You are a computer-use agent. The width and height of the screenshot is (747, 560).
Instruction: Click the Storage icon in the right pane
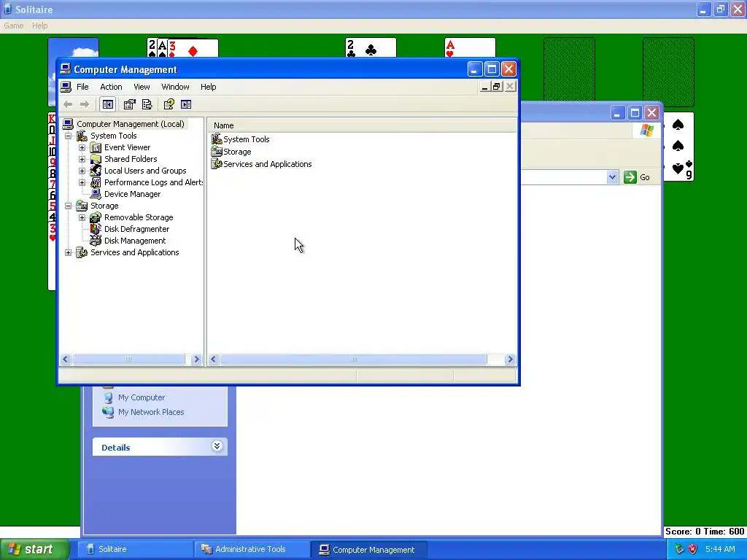[217, 152]
